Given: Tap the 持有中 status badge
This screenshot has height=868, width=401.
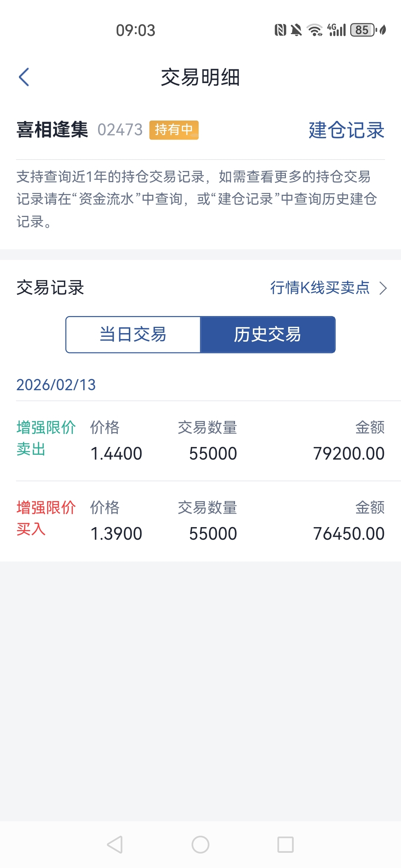Looking at the screenshot, I should coord(174,130).
